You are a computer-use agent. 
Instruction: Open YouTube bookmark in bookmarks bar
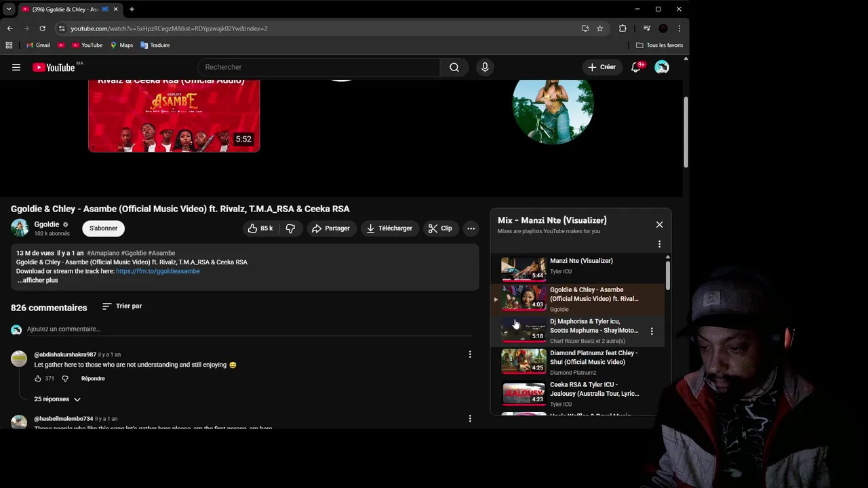pos(87,45)
